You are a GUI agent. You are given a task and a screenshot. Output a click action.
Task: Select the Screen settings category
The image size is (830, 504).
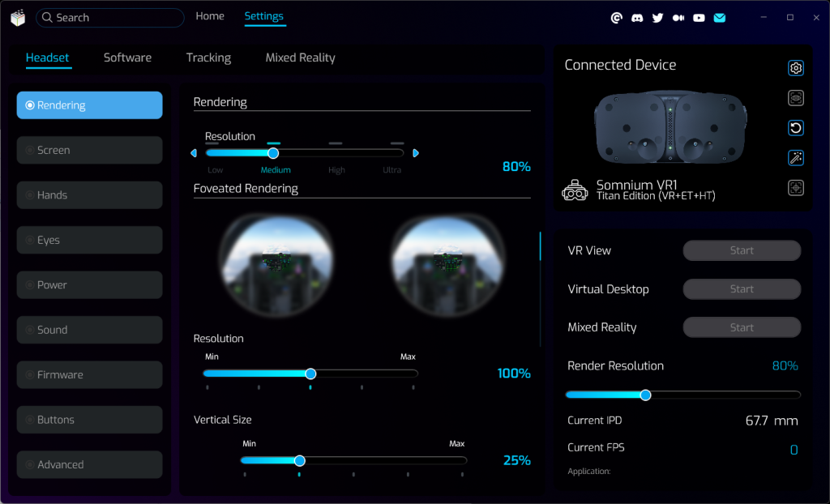[89, 150]
